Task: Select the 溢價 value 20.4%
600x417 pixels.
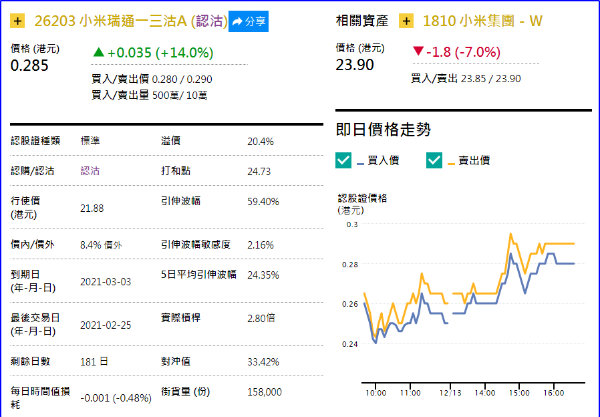Action: click(260, 142)
